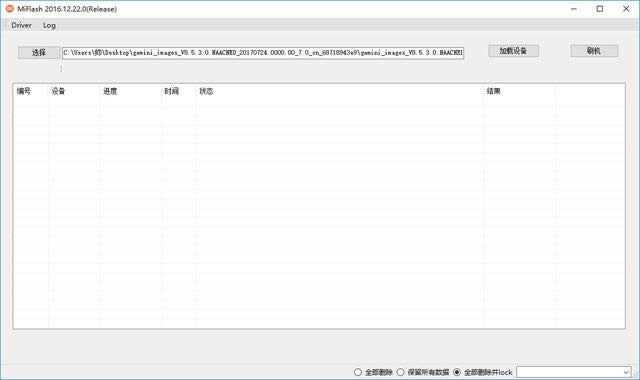The height and width of the screenshot is (380, 640).
Task: Click the 时间 column header
Action: [x=171, y=91]
